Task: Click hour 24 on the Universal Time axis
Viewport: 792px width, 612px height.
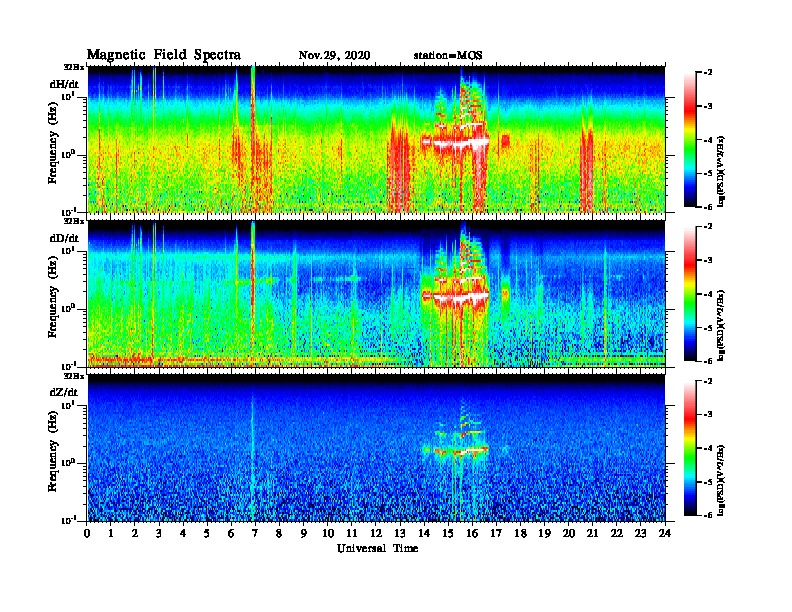Action: coord(665,534)
